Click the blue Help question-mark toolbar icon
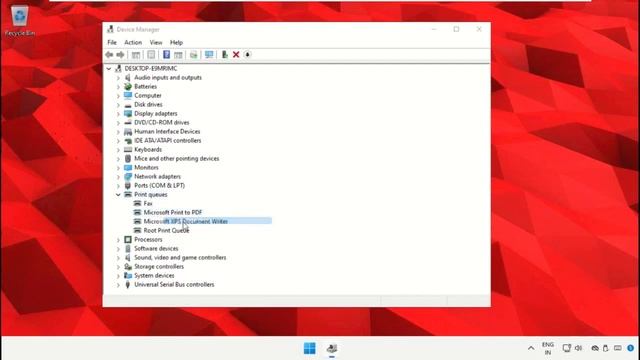The image size is (640, 360). (166, 54)
